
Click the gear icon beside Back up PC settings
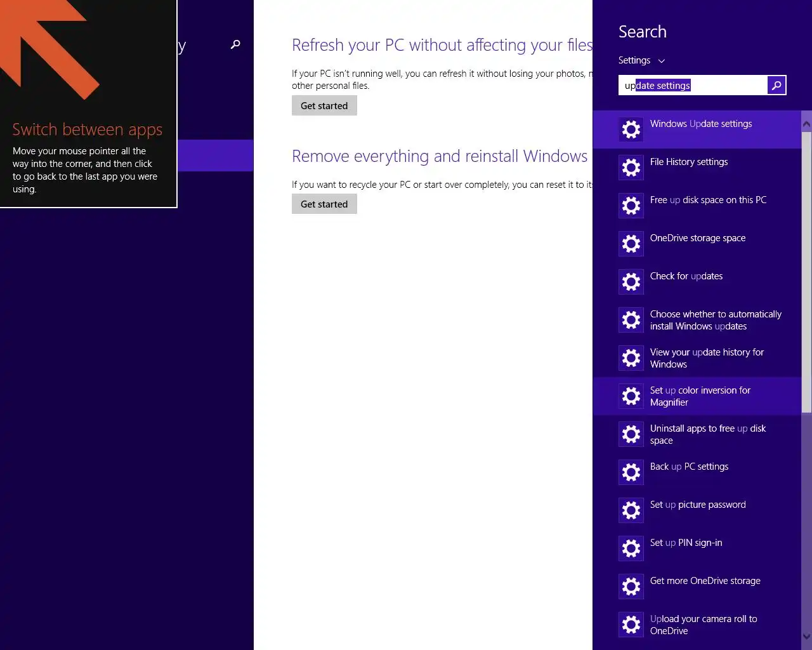[x=631, y=472]
